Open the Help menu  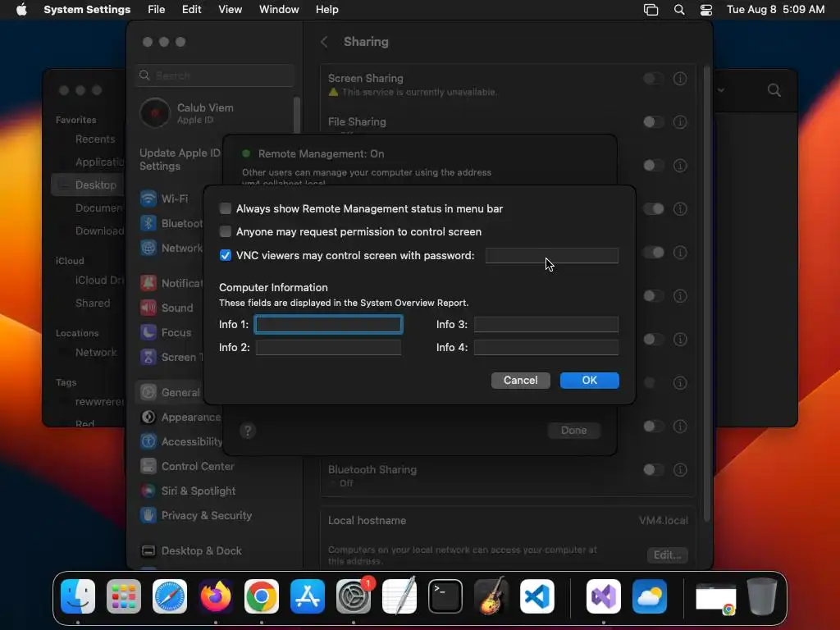326,10
